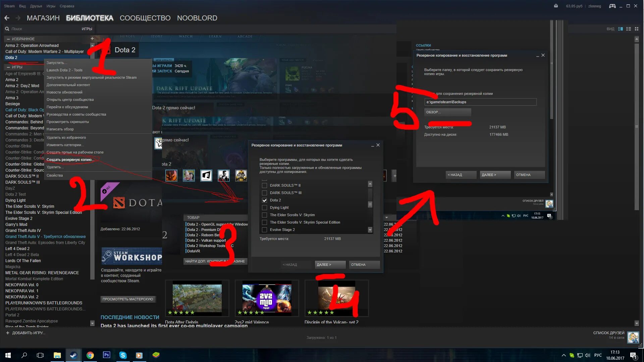The height and width of the screenshot is (362, 644).
Task: Expand the ИЗБРАННОЕ section in game library
Action: click(x=8, y=39)
